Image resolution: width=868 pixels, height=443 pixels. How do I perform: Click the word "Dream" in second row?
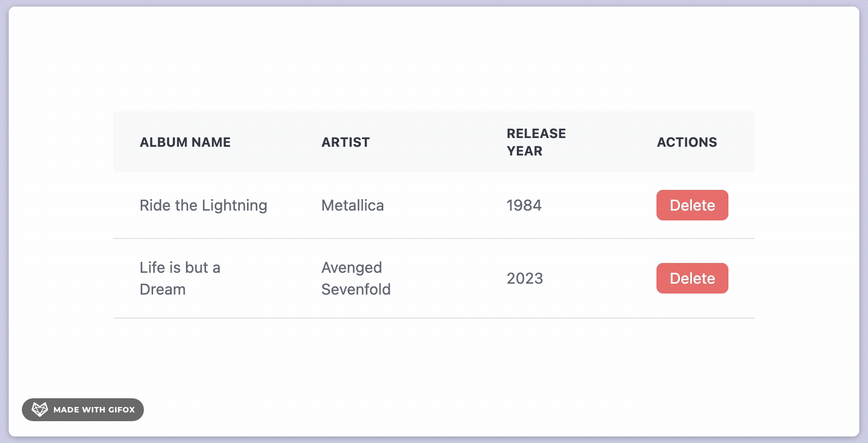tap(162, 289)
